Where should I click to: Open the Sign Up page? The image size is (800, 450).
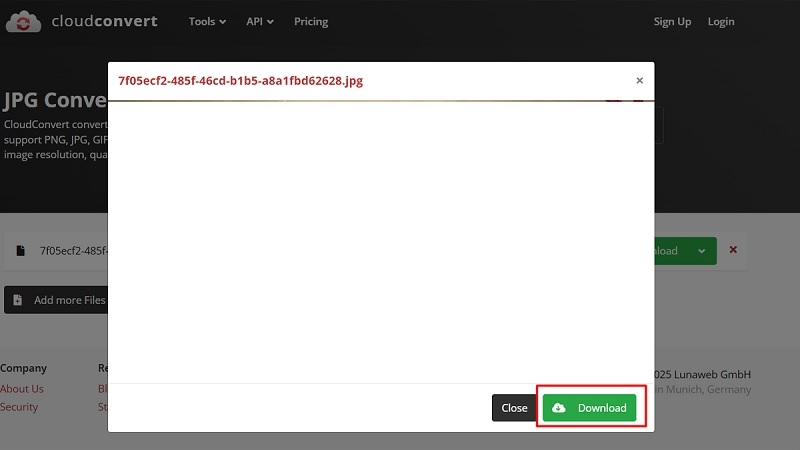(x=672, y=21)
